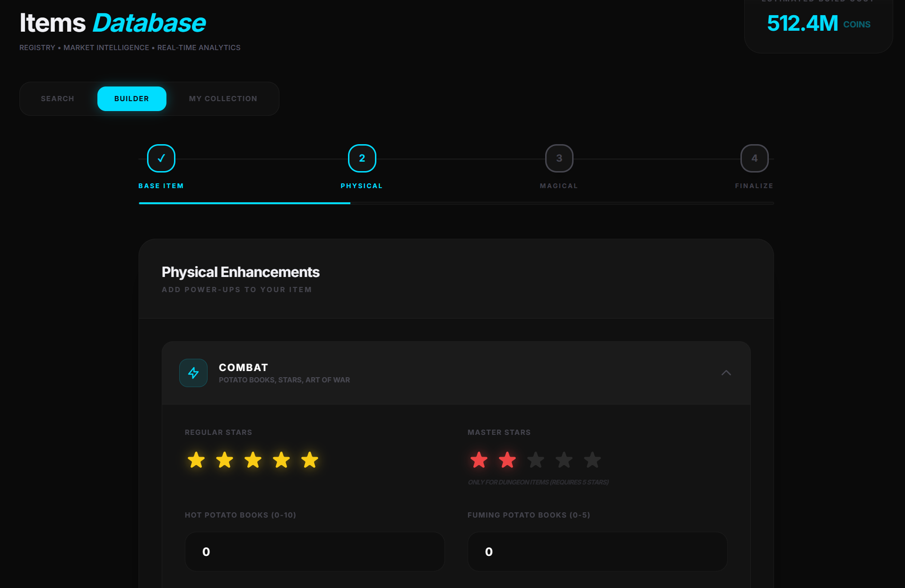Viewport: 905px width, 588px height.
Task: Collapse the Combat section chevron
Action: pyautogui.click(x=726, y=373)
